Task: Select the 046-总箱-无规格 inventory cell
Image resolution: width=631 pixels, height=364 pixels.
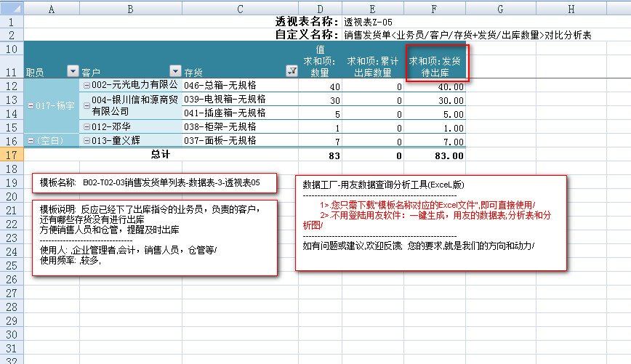Action: click(x=240, y=86)
